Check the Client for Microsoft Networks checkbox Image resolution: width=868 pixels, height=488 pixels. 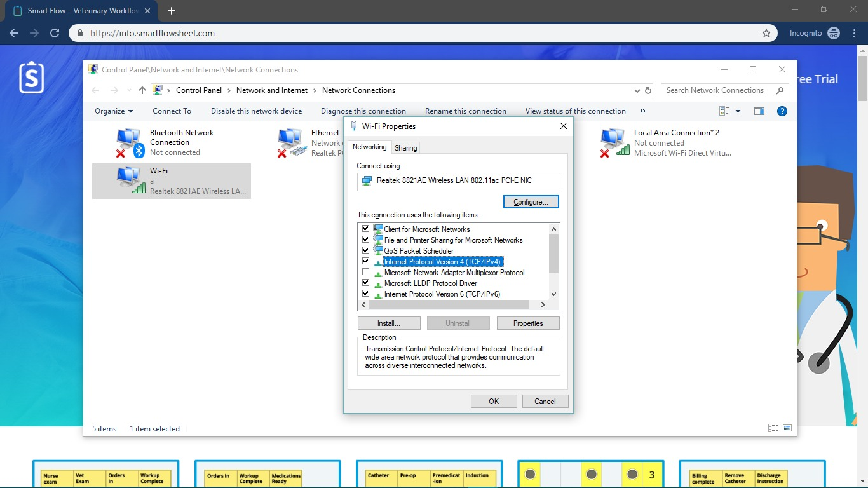(365, 229)
